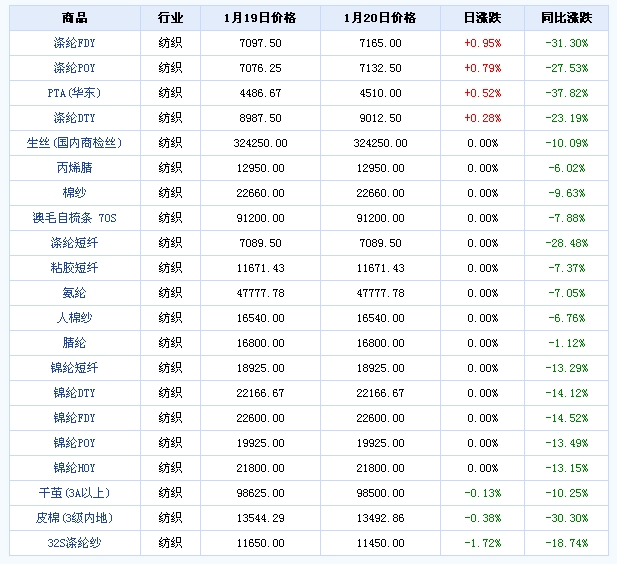Image resolution: width=617 pixels, height=564 pixels.
Task: Open 澳毛自梳条 70S commodity link
Action: (x=74, y=218)
